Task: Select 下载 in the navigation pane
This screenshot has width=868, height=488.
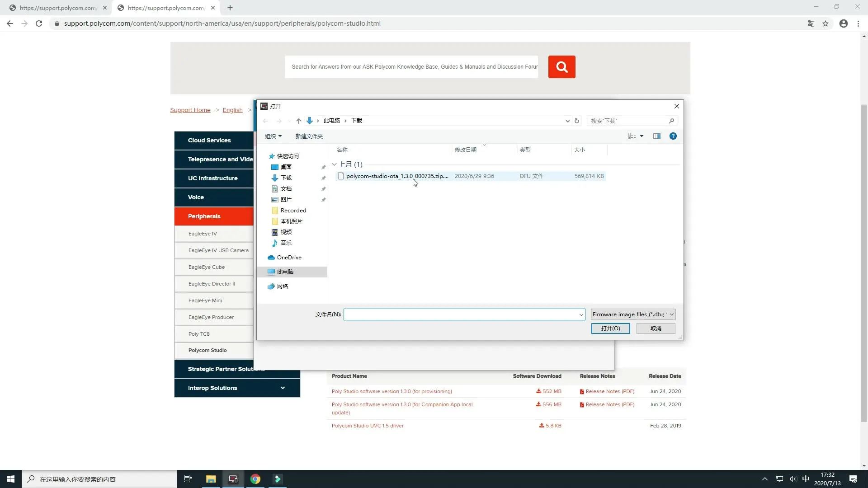Action: point(286,178)
